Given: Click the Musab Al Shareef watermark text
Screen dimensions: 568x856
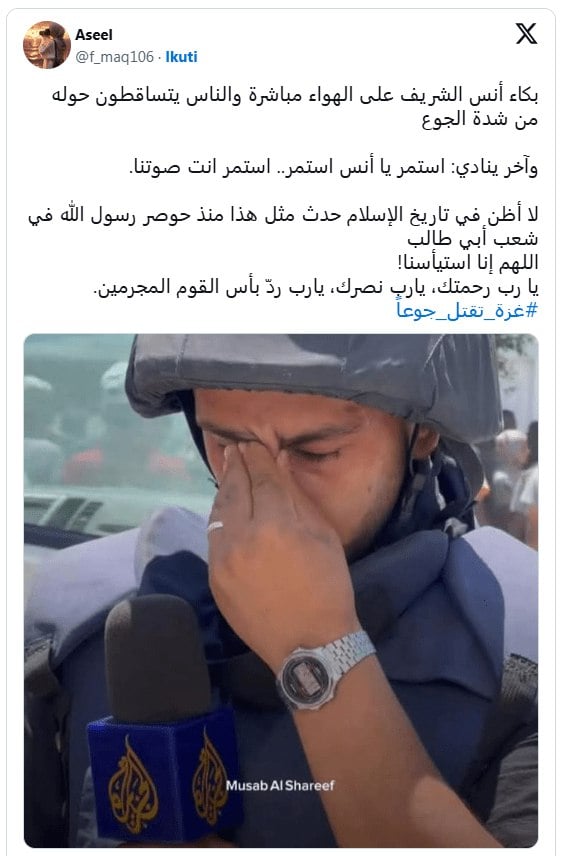Looking at the screenshot, I should [x=280, y=785].
